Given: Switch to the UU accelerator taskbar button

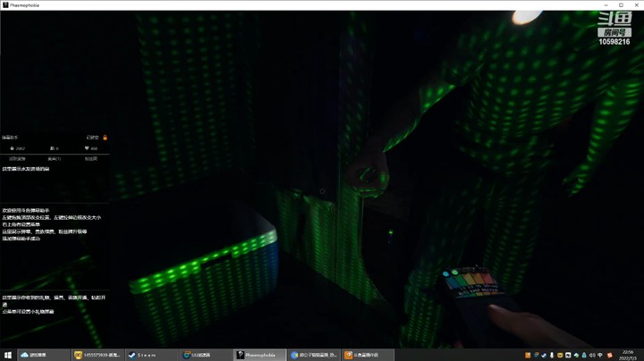Looking at the screenshot, I should (x=206, y=355).
